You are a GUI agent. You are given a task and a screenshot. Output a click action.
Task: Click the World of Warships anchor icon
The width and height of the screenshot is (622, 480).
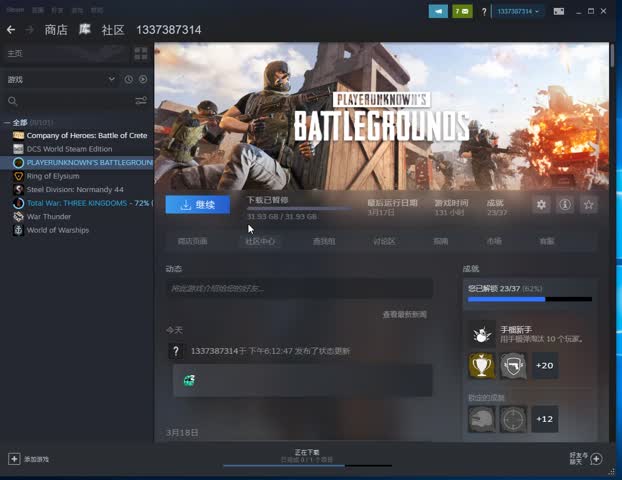[18, 230]
